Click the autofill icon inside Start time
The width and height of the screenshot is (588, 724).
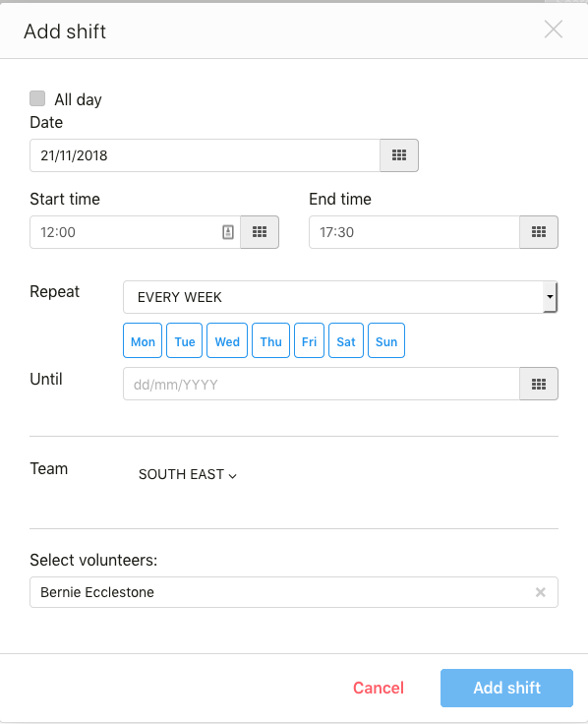click(x=228, y=232)
